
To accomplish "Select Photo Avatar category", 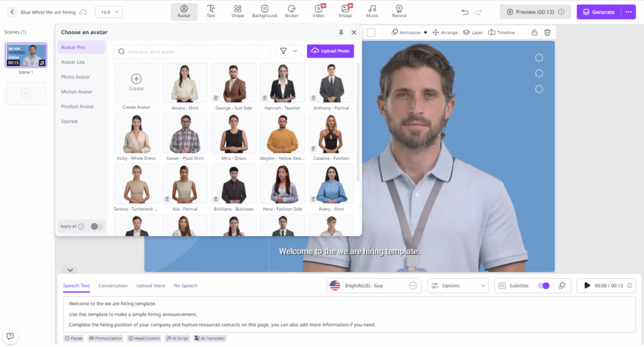I will (75, 77).
